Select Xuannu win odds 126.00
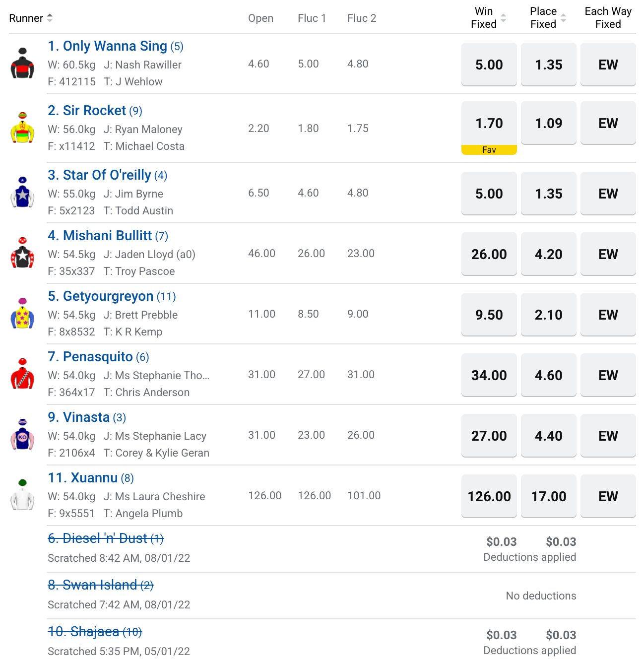 (489, 496)
